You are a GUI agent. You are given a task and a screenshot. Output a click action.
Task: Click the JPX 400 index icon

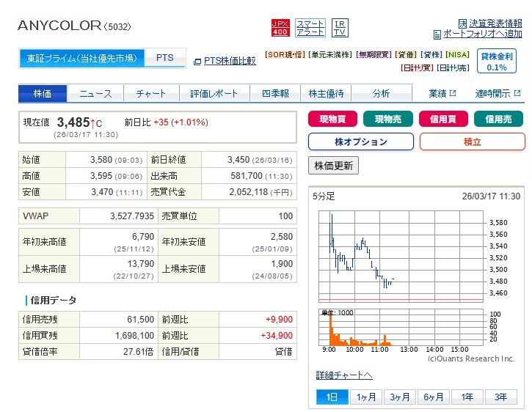pyautogui.click(x=280, y=28)
